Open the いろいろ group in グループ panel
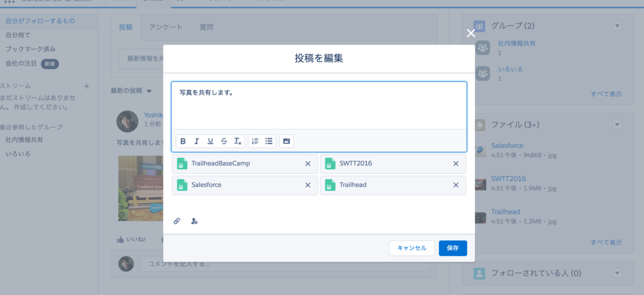This screenshot has width=644, height=295. click(x=510, y=69)
